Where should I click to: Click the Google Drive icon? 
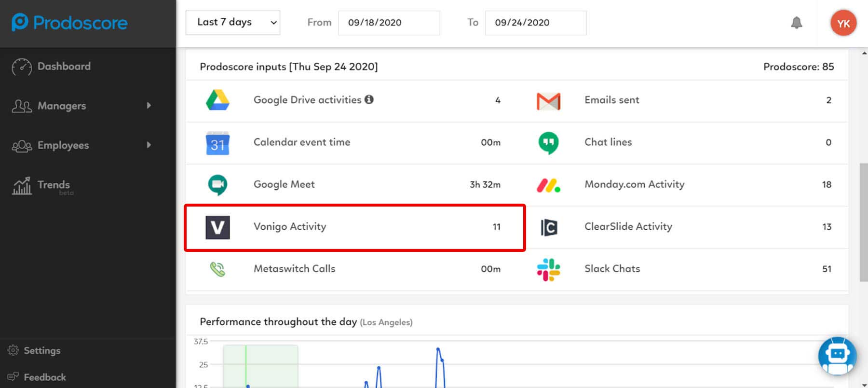click(x=217, y=100)
